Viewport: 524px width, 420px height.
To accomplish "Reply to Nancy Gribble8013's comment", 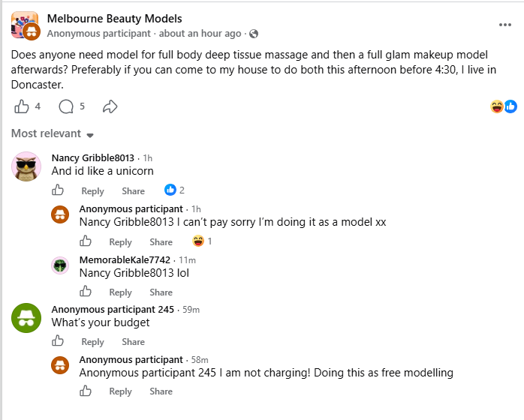I will (x=92, y=191).
